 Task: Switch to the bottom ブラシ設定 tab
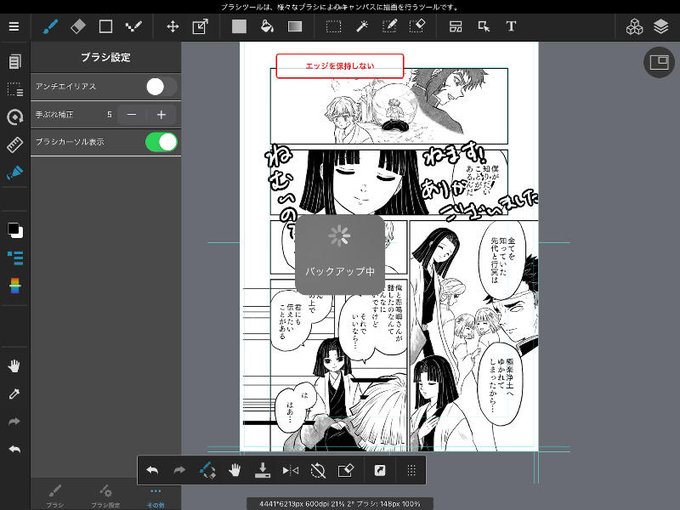pyautogui.click(x=105, y=497)
